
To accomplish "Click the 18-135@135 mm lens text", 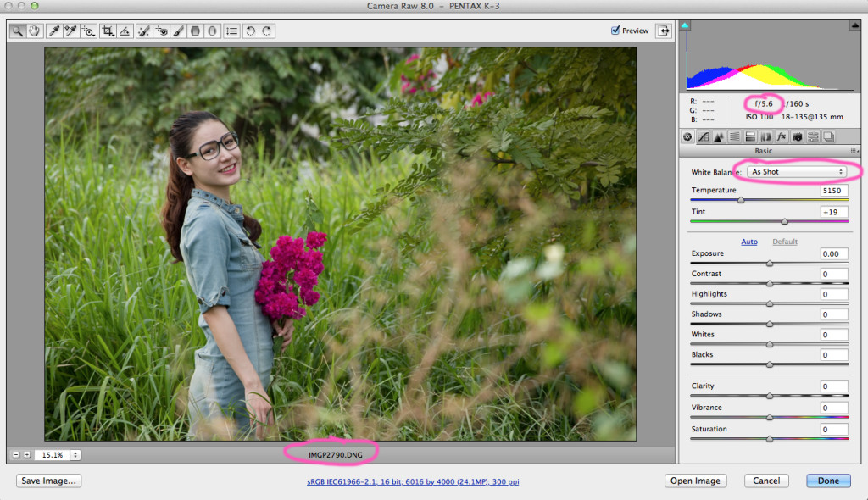I will click(x=812, y=117).
